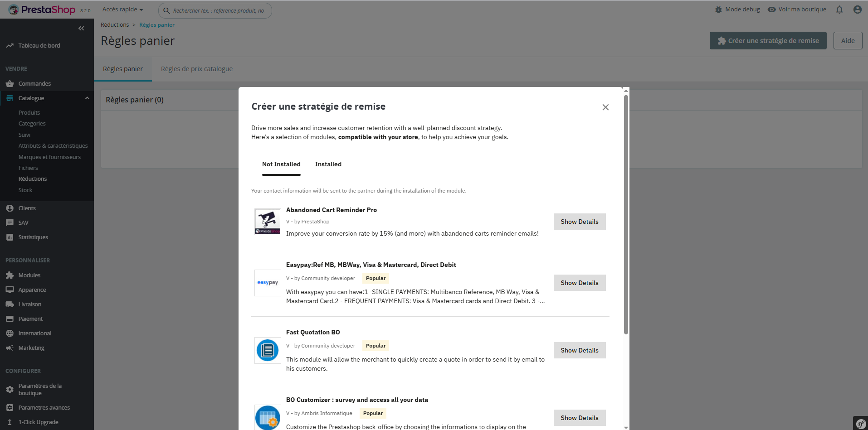
Task: Expand Paramètres de la boutique menu
Action: tap(40, 389)
